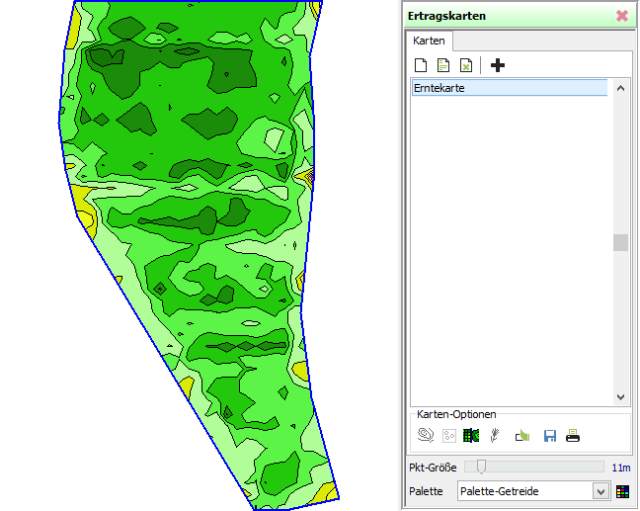Select Erntekarte in the map list
640x511 pixels.
509,88
